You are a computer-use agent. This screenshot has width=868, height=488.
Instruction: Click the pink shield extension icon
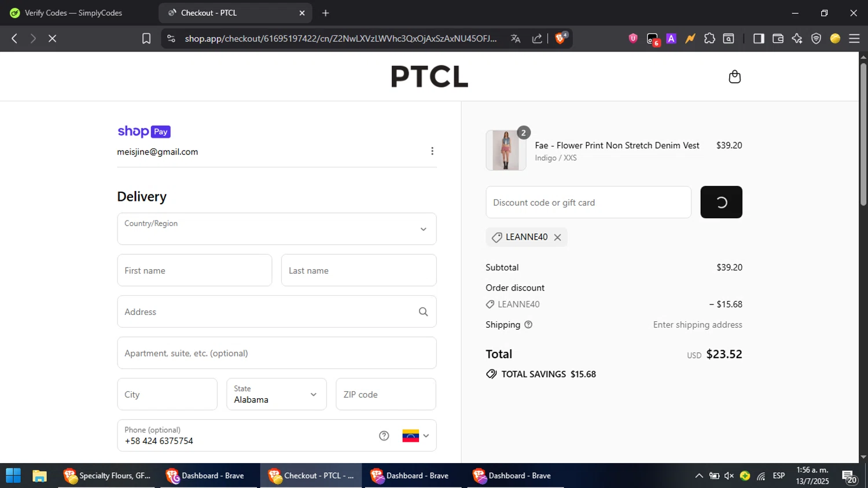tap(633, 38)
